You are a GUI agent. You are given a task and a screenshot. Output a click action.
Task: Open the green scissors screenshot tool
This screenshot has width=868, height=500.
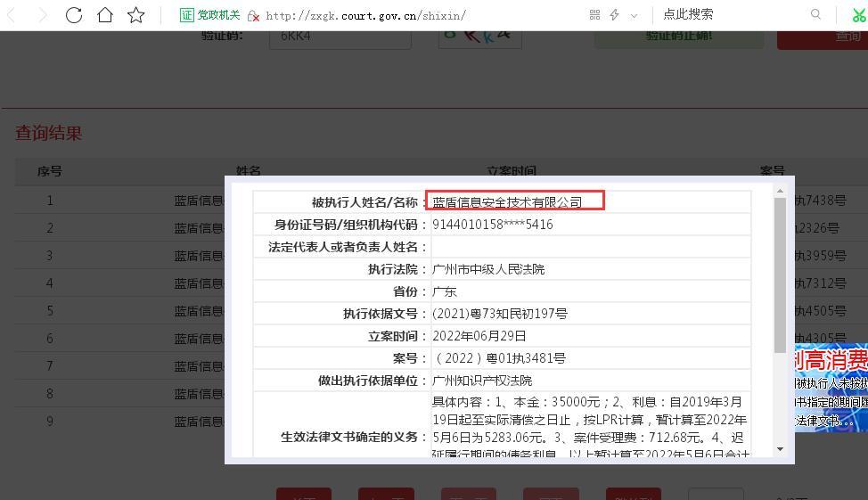point(858,15)
